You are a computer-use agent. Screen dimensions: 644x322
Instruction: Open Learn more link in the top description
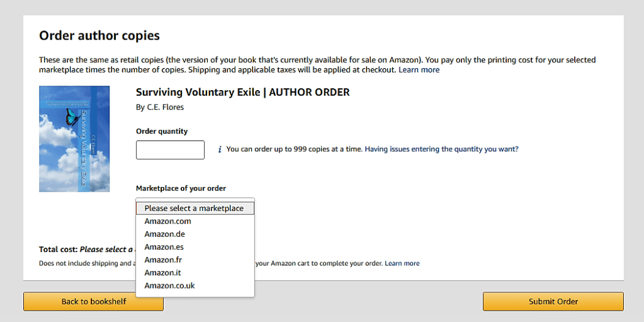click(419, 70)
